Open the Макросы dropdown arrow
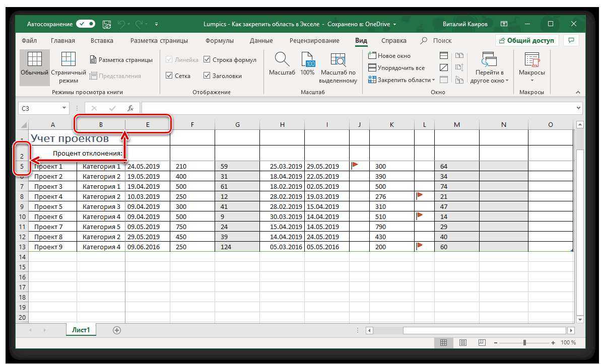This screenshot has width=601, height=364. click(x=531, y=81)
